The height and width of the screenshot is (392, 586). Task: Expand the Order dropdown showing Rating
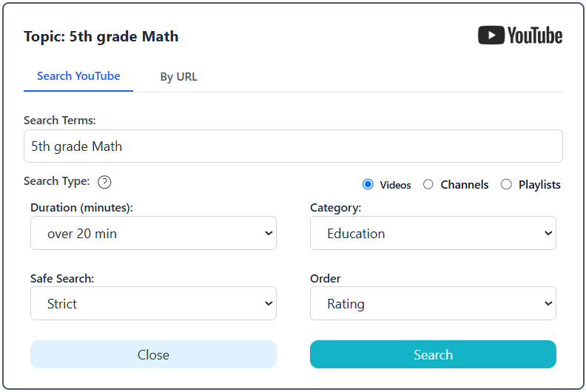(x=433, y=303)
